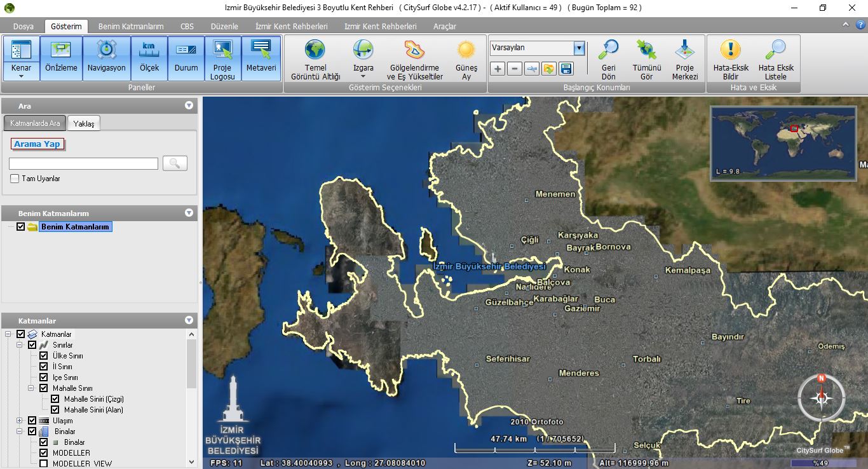The height and width of the screenshot is (469, 868).
Task: Click Gölgelendirme ve Eş Yükseltiler tool
Action: (414, 58)
